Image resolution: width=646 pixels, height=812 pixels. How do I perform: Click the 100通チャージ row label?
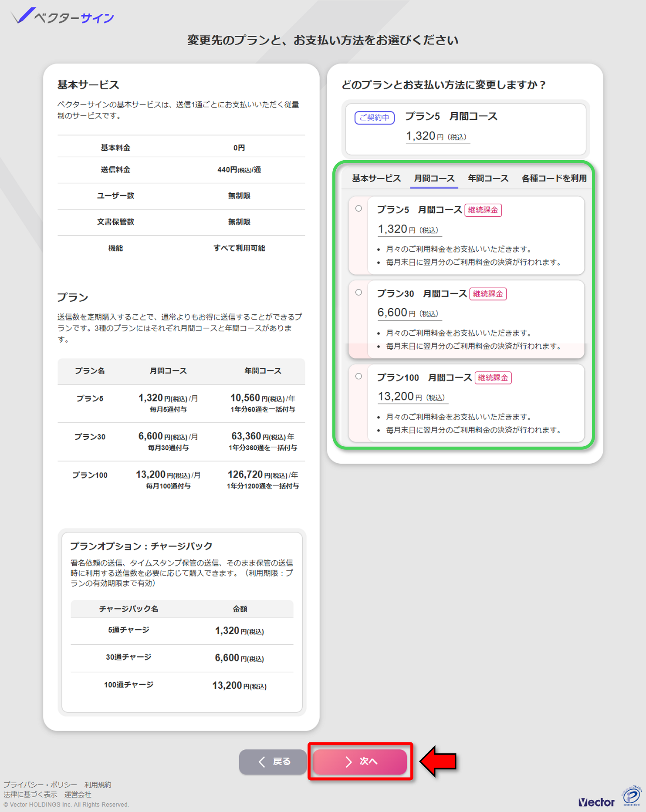pos(129,685)
